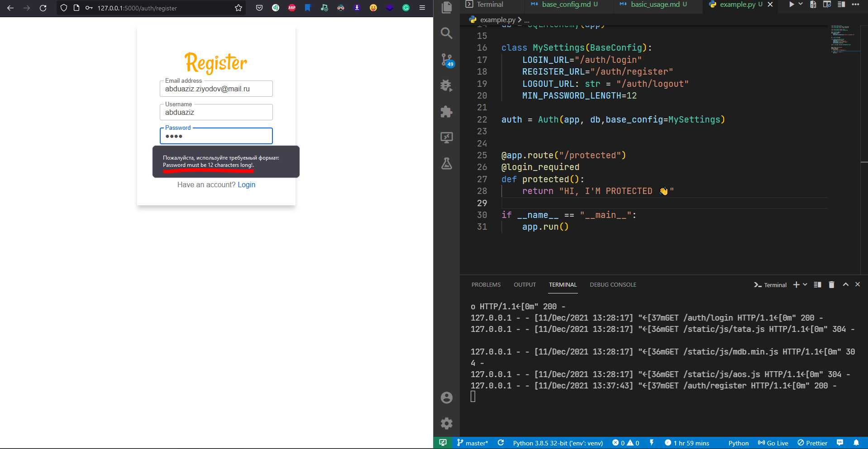Open the OUTPUT panel tab
868x449 pixels.
click(x=525, y=285)
